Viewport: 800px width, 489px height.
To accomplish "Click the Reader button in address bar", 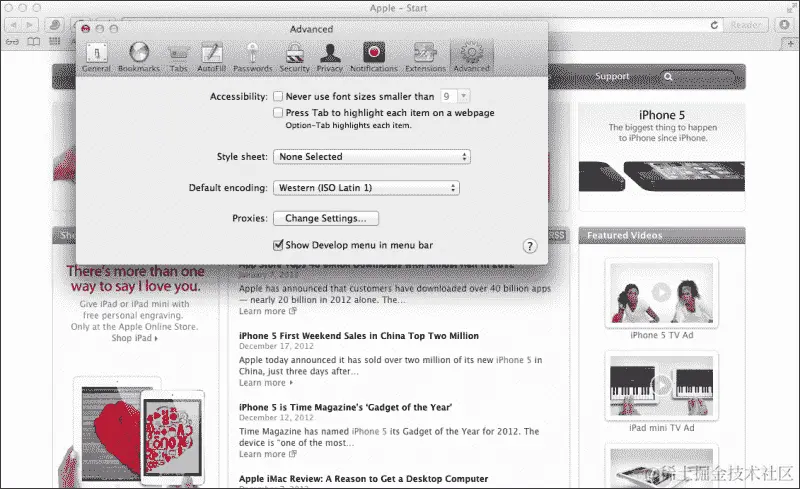I will coord(746,25).
